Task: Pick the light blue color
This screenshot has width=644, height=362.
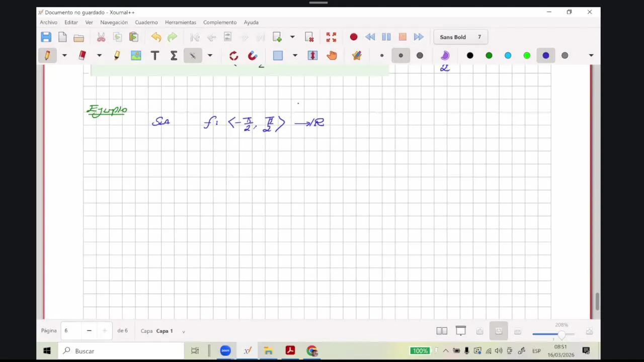Action: (508, 55)
